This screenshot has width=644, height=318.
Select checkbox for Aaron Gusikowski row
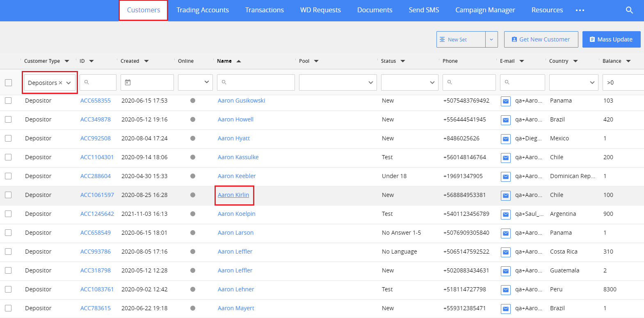(x=8, y=101)
